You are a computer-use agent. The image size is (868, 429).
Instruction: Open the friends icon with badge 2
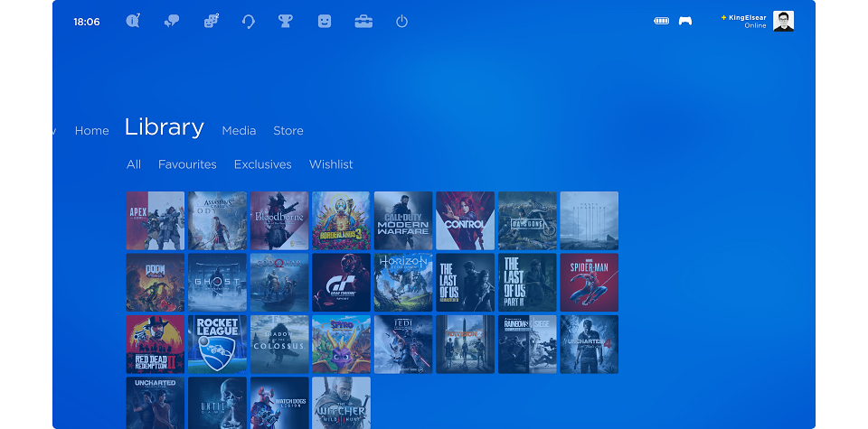(x=211, y=21)
